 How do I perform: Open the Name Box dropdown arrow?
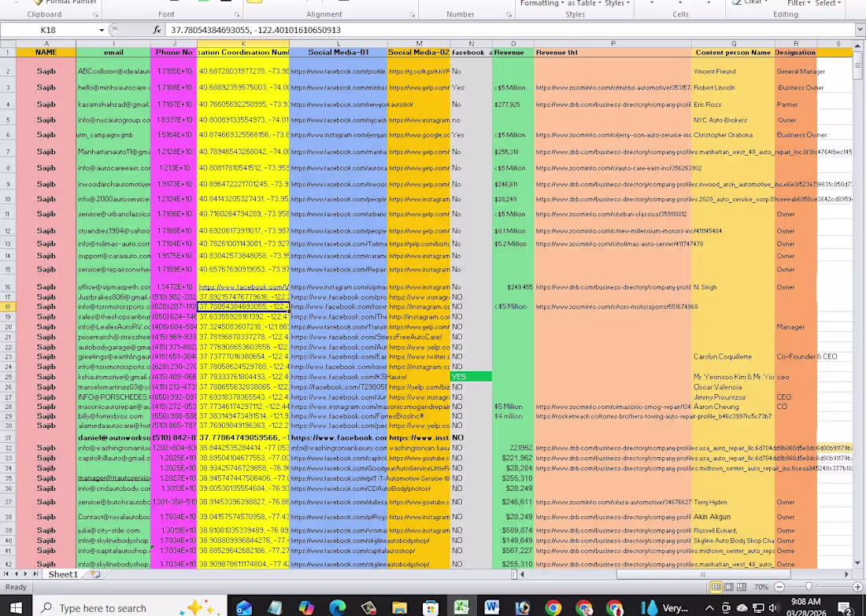[102, 31]
